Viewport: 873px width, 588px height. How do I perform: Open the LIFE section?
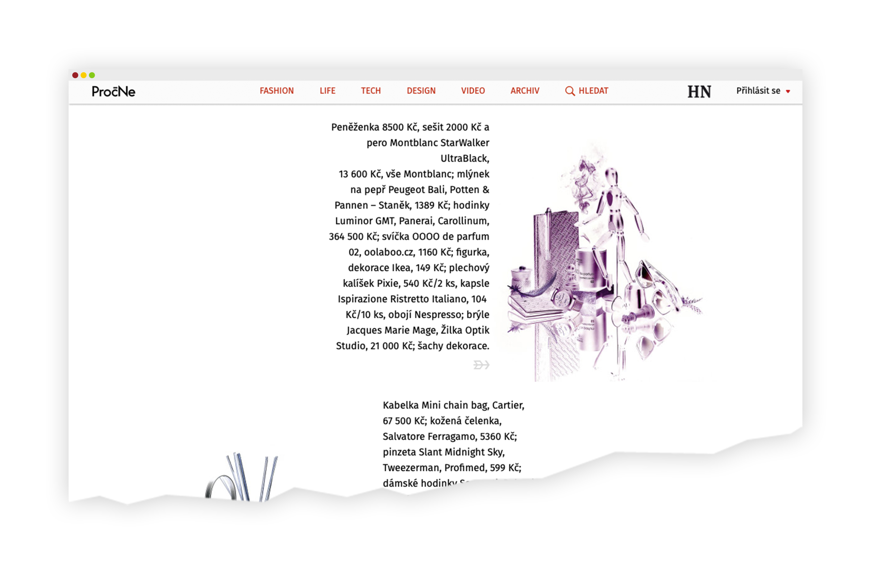pos(327,91)
